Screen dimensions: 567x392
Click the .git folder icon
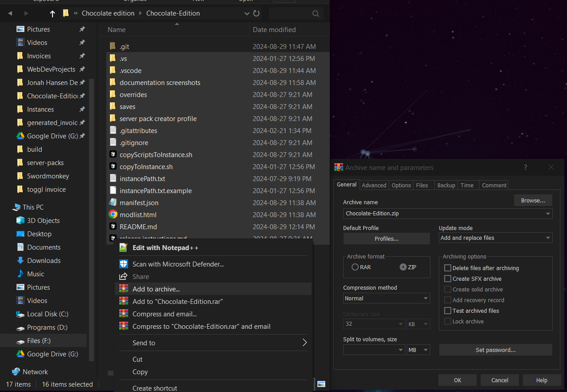(x=113, y=46)
